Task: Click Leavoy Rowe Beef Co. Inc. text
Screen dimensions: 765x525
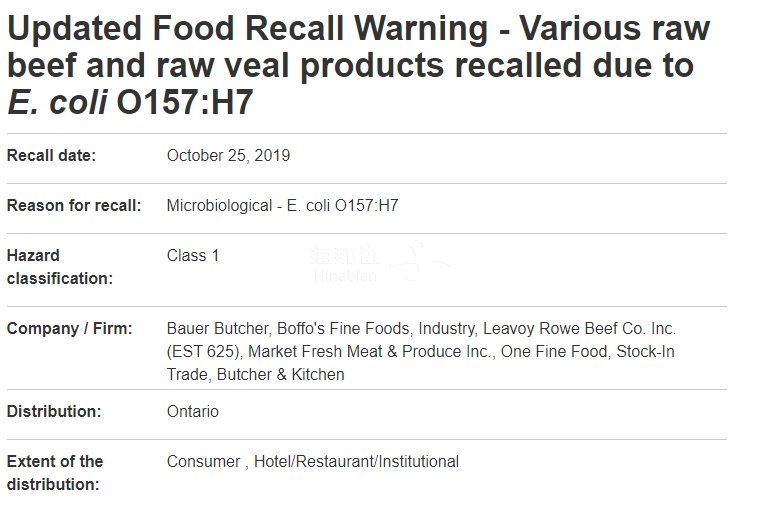Action: (579, 328)
